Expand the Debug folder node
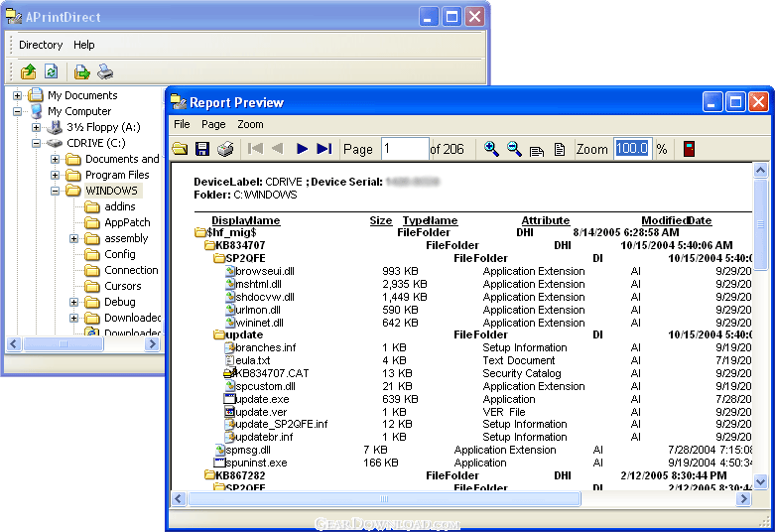Screen dimensions: 775x532 [73, 302]
